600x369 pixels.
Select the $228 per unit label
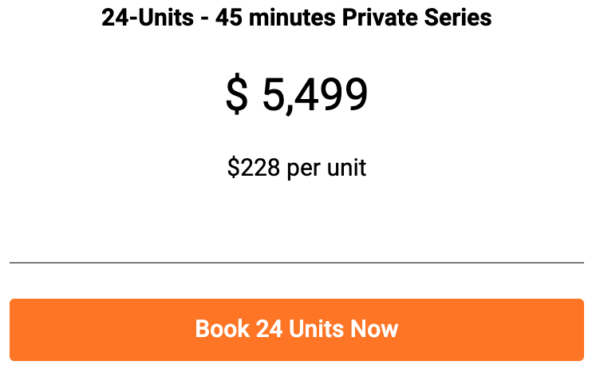pos(297,167)
